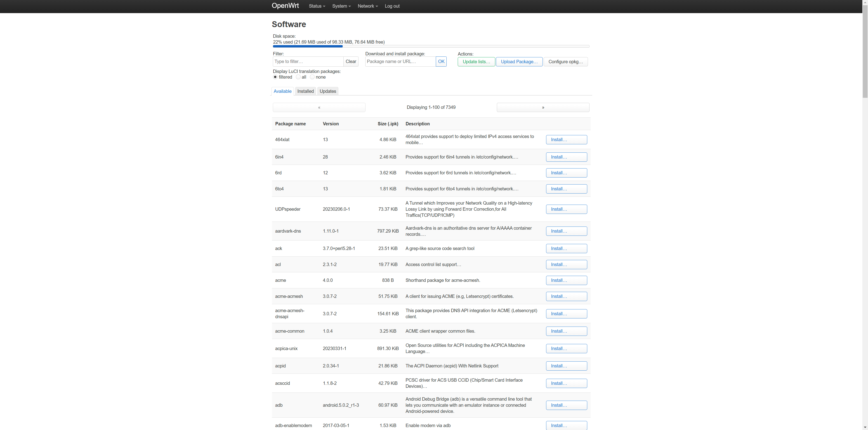Switch to the Updates tab
Viewport: 868px width, 430px height.
[328, 91]
